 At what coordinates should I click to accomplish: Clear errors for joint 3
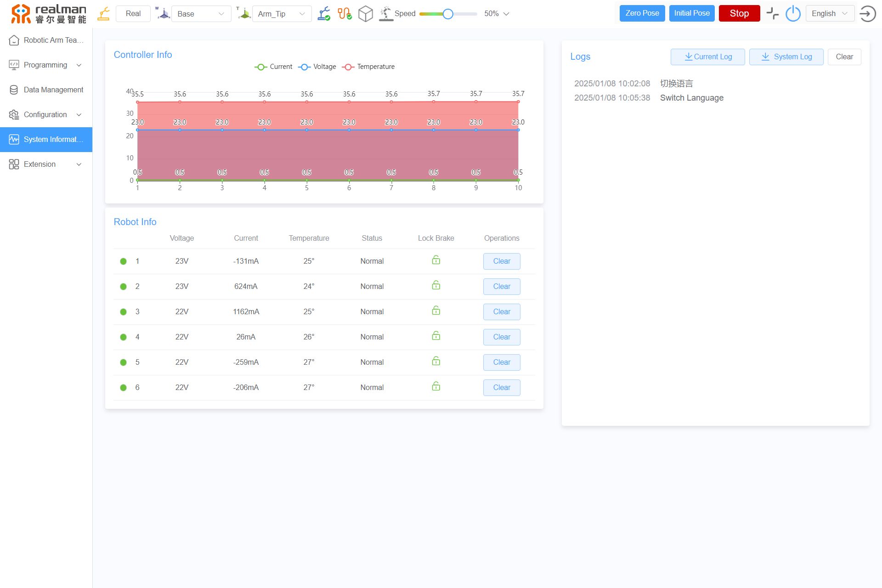[x=502, y=311]
